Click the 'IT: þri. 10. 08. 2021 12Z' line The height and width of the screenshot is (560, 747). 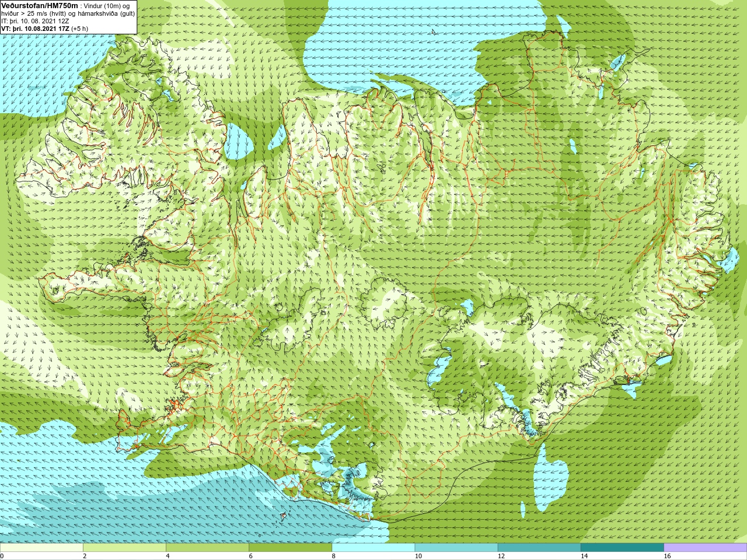35,21
